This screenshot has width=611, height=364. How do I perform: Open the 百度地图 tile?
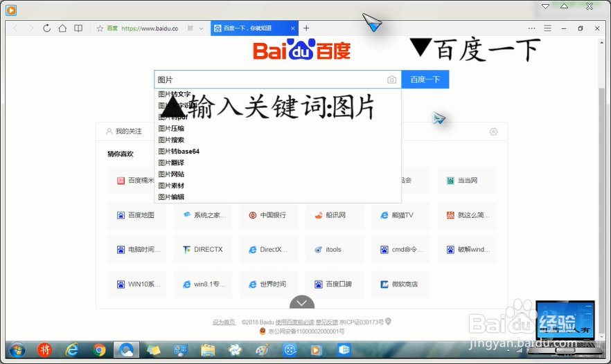click(x=136, y=215)
